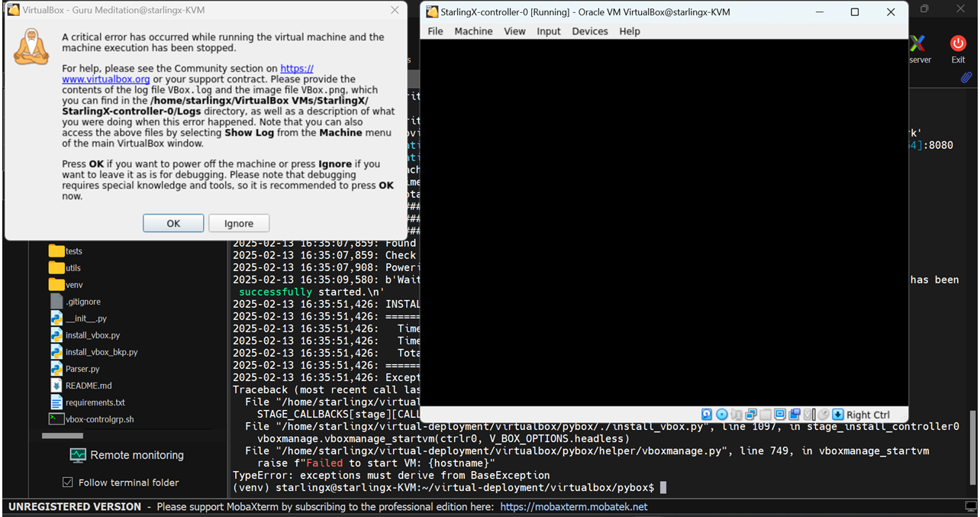Click the shared folders icon in VM status bar

[x=765, y=415]
